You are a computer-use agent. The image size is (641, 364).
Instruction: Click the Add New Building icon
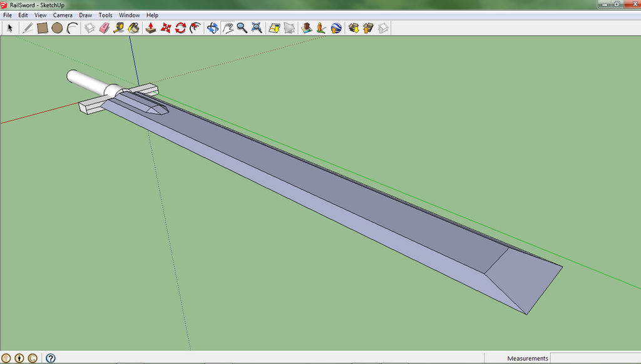point(307,28)
